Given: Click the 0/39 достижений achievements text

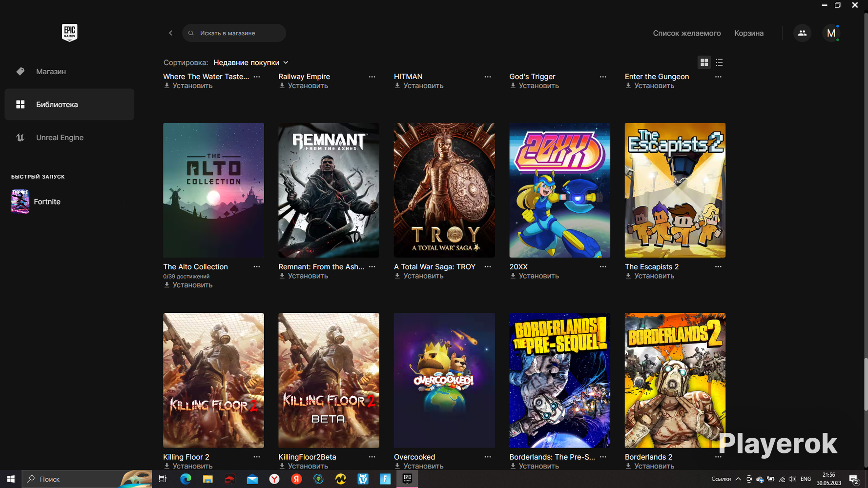Looking at the screenshot, I should pyautogui.click(x=186, y=277).
